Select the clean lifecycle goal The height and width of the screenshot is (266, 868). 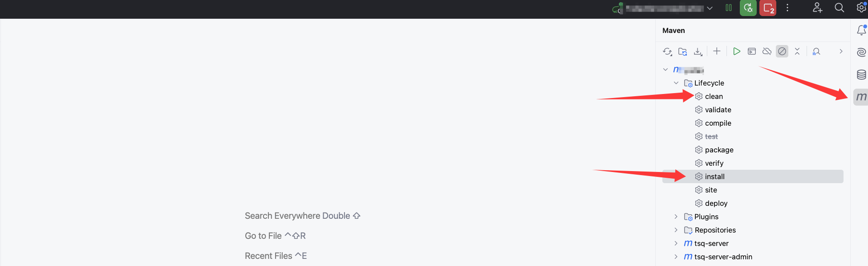714,96
